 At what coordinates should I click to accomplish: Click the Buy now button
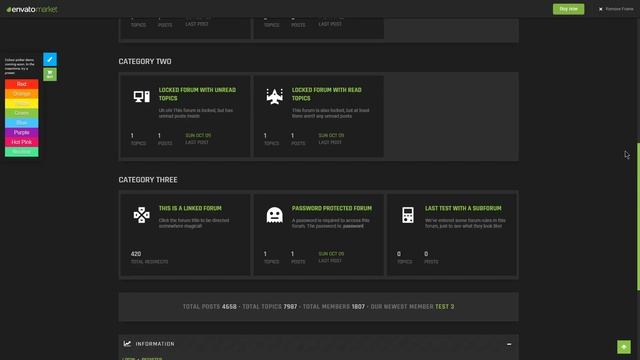tap(568, 9)
